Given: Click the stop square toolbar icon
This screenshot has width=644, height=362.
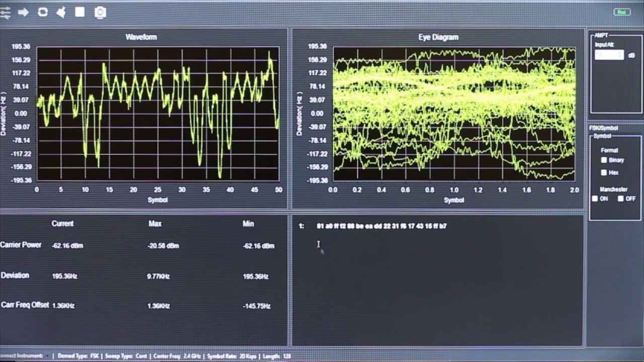Looking at the screenshot, I should [80, 12].
